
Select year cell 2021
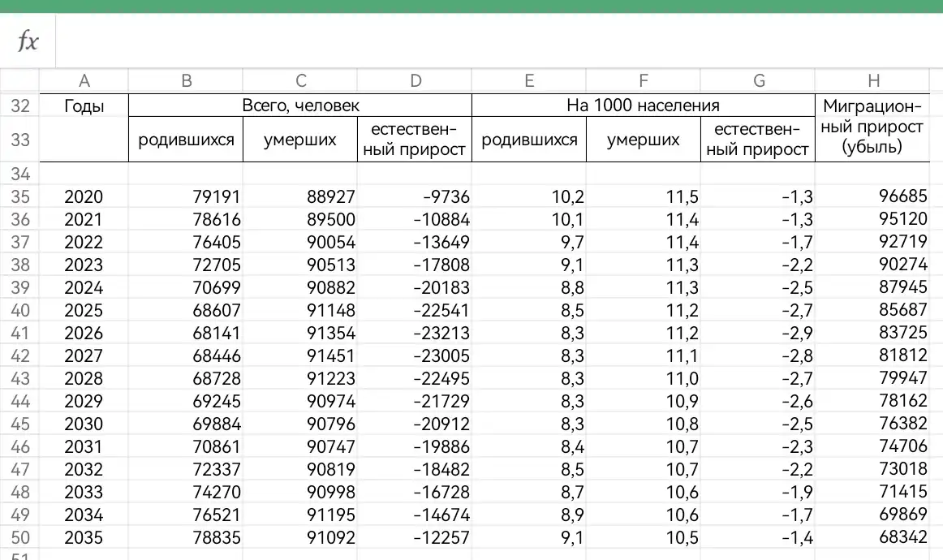coord(84,220)
